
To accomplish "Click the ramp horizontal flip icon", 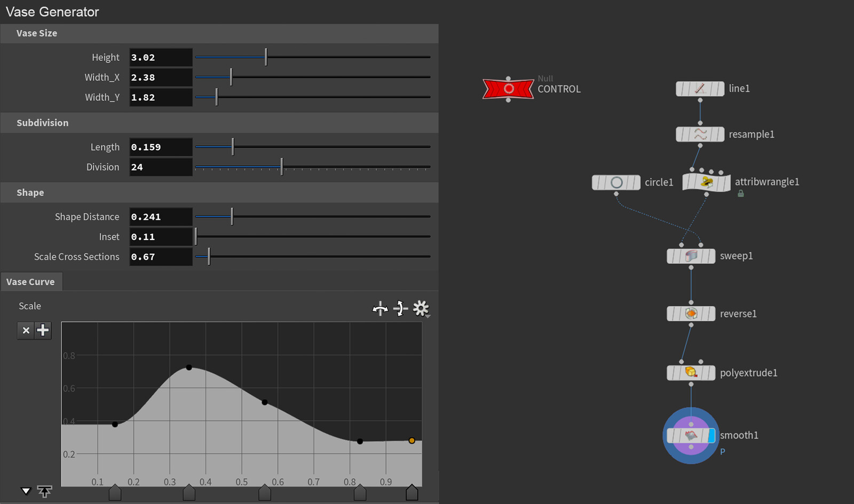I will [380, 308].
